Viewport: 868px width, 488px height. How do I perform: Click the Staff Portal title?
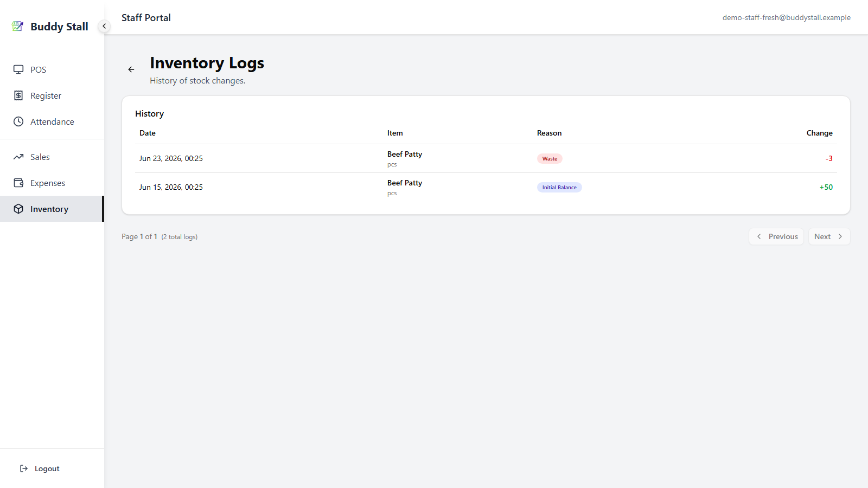coord(146,17)
